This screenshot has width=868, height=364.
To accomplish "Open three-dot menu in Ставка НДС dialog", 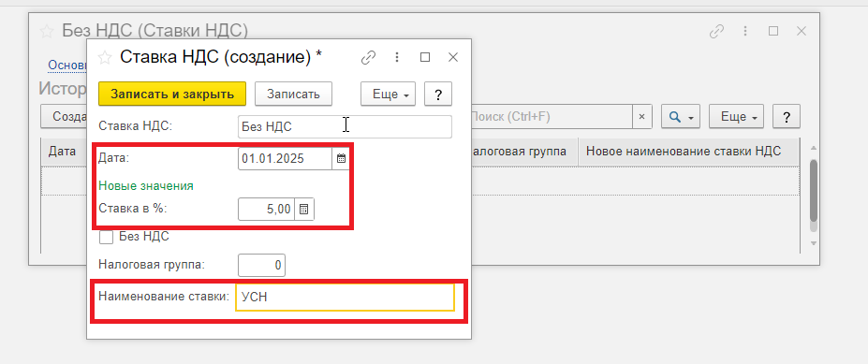I will tap(396, 57).
